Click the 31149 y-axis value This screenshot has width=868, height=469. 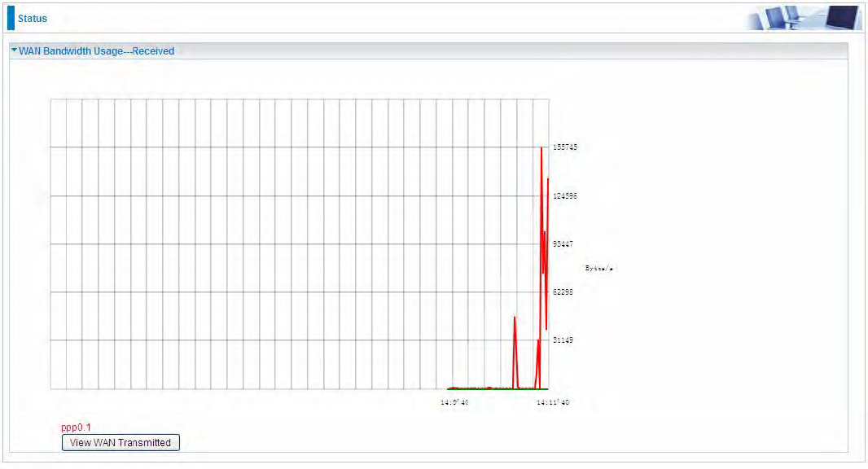tap(563, 340)
